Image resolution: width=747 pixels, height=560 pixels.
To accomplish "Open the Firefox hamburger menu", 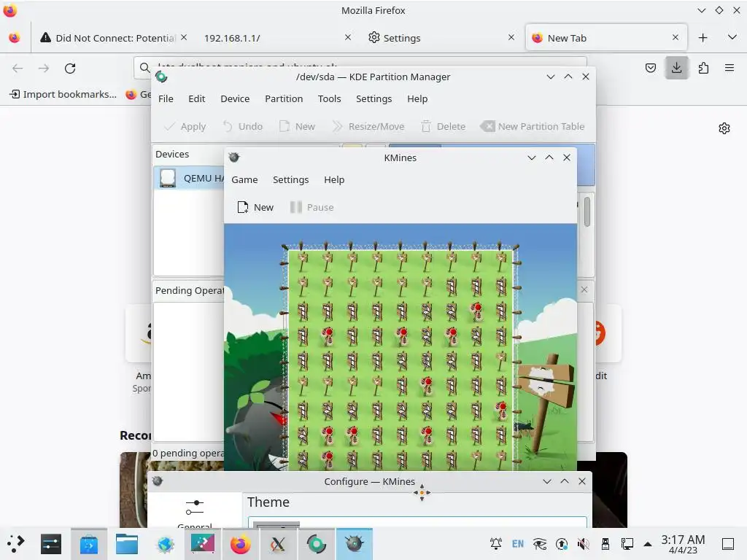I will (729, 68).
